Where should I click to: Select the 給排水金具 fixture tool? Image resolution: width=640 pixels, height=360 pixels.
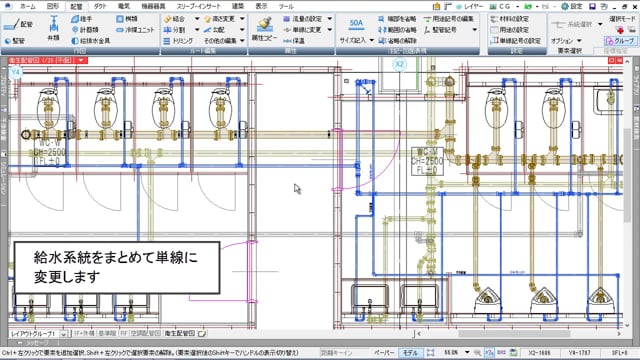pyautogui.click(x=91, y=41)
